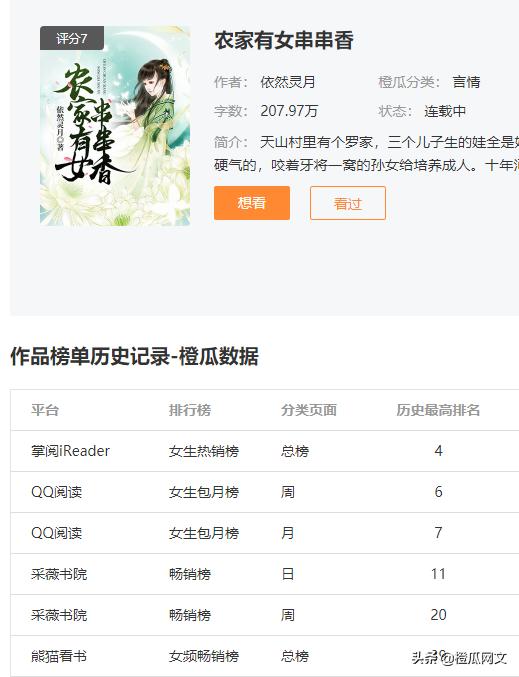
Task: Click the 作品榜单历史记录-橙瓜数据 heading
Action: [x=134, y=356]
